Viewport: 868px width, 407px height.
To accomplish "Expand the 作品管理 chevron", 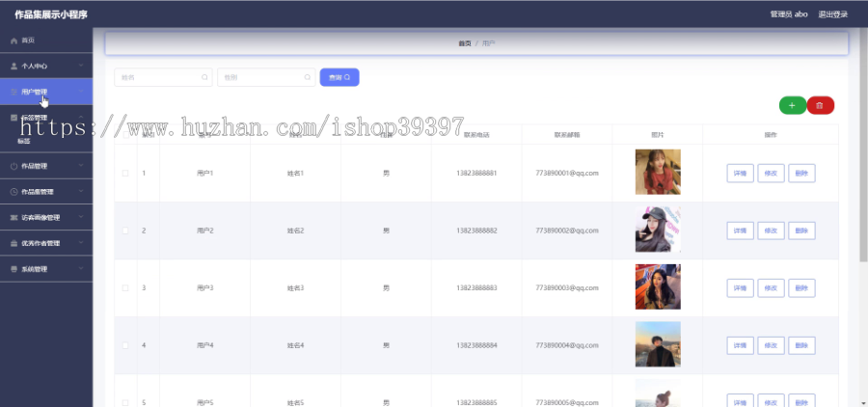I will coord(81,166).
